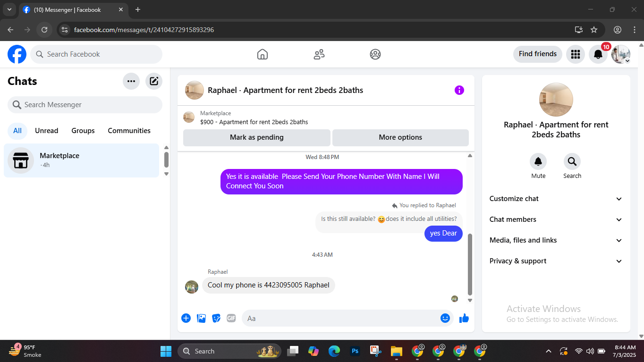Open the Groups icon in top navigation
This screenshot has width=644, height=362.
375,54
